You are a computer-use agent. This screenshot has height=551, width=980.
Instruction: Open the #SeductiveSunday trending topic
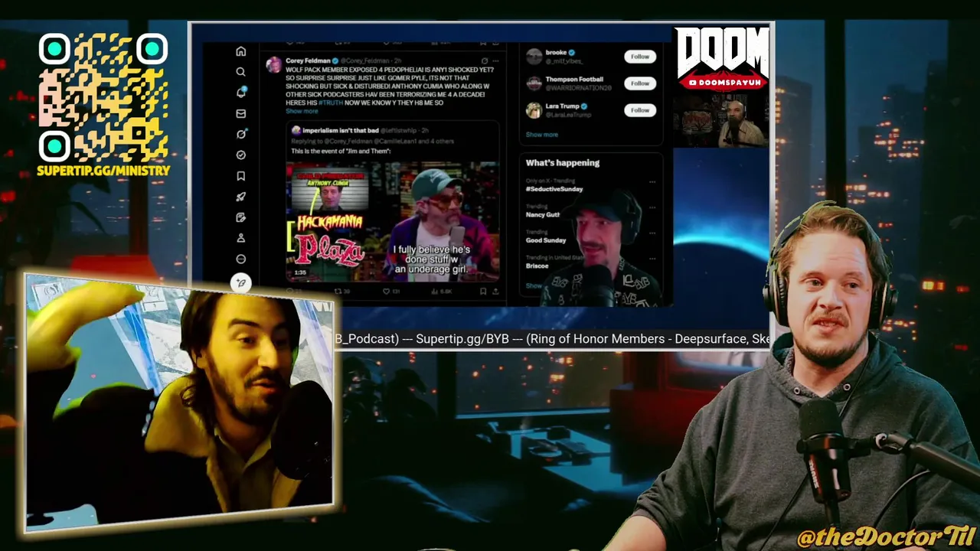click(554, 189)
